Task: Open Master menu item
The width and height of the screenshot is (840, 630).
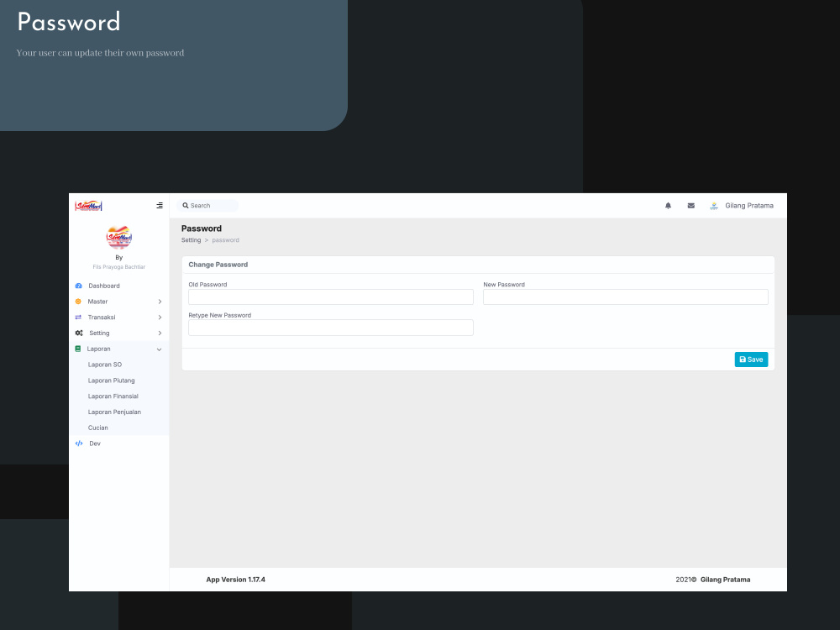Action: [x=97, y=302]
